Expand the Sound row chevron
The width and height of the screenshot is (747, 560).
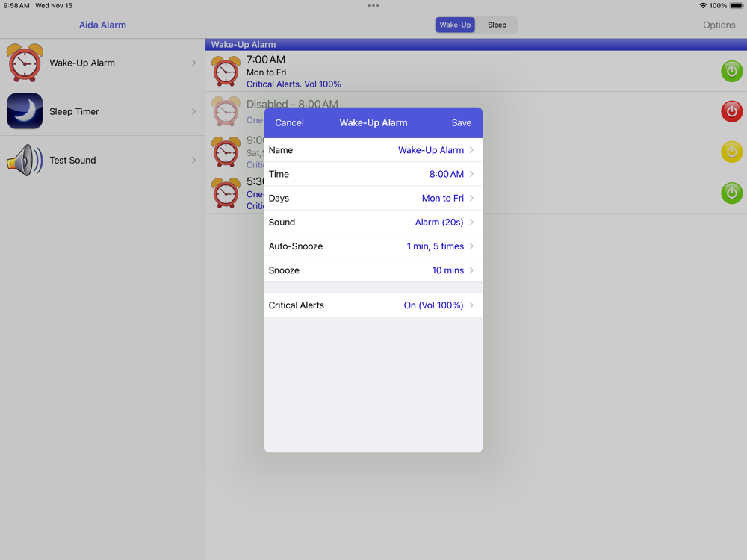471,222
